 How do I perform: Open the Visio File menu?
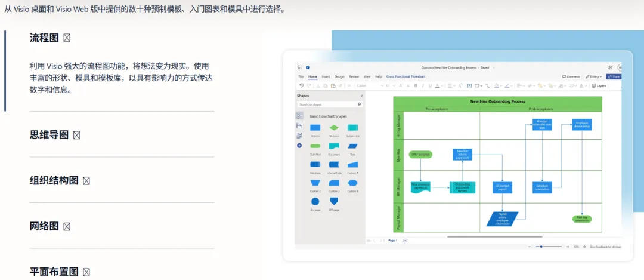point(301,76)
